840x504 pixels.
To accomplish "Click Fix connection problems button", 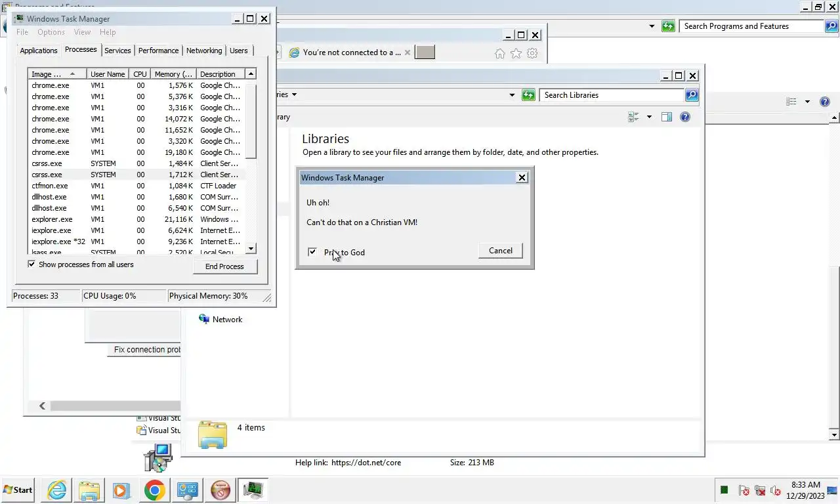I will [x=144, y=350].
